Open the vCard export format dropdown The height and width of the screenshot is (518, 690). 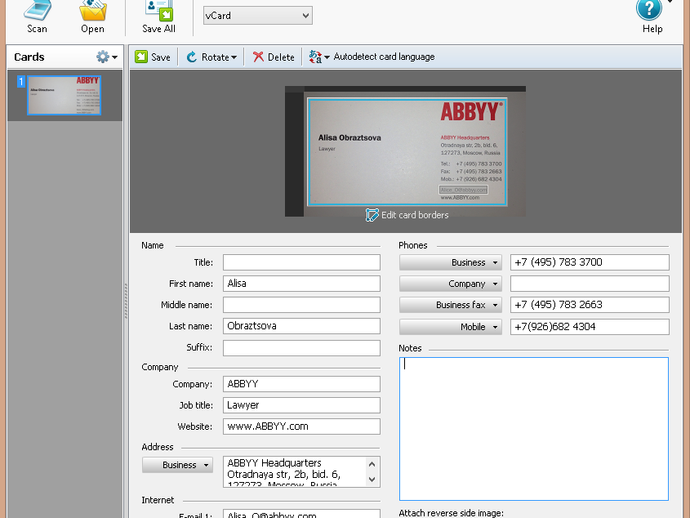(x=258, y=15)
